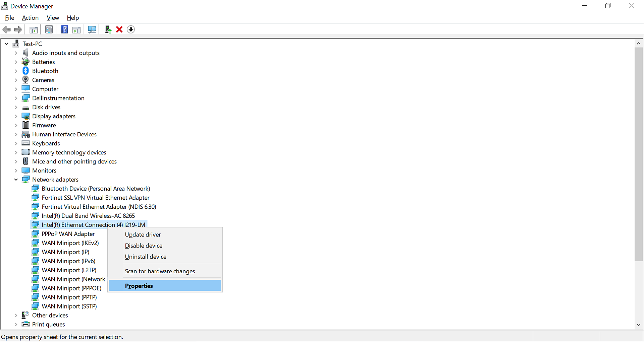
Task: Click the green arrow update driver icon
Action: pyautogui.click(x=108, y=29)
